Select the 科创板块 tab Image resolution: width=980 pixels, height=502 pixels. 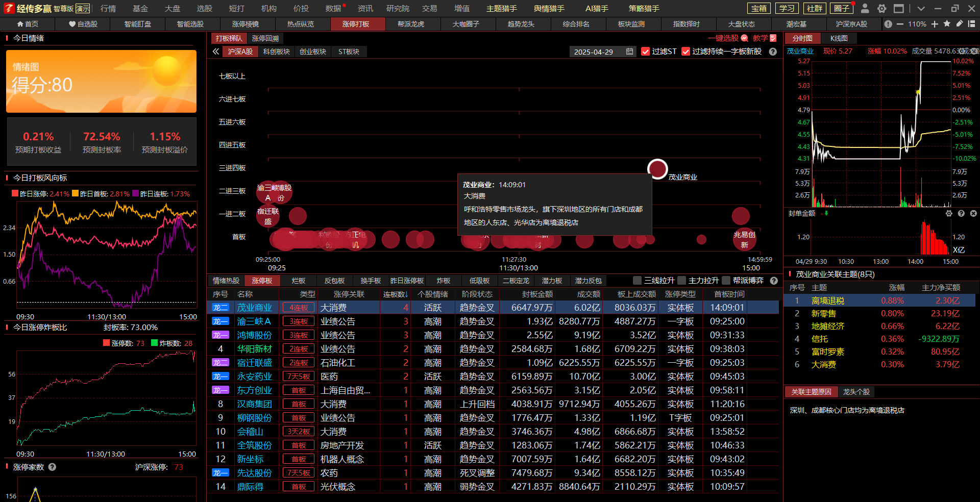(277, 52)
